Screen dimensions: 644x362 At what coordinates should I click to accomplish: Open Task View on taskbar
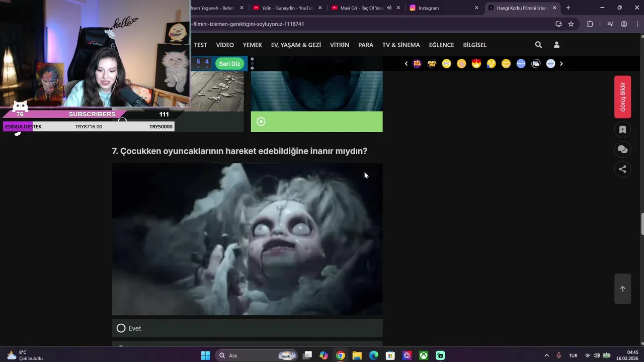click(x=307, y=355)
